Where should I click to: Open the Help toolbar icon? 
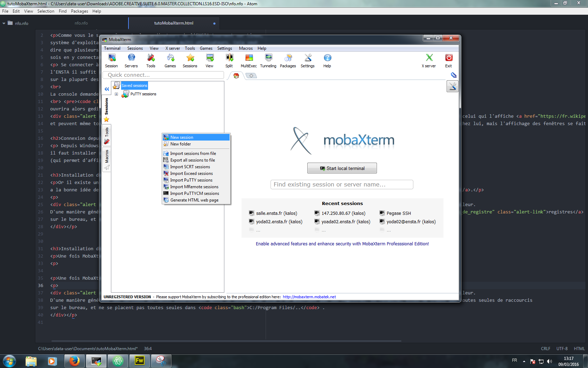point(327,61)
